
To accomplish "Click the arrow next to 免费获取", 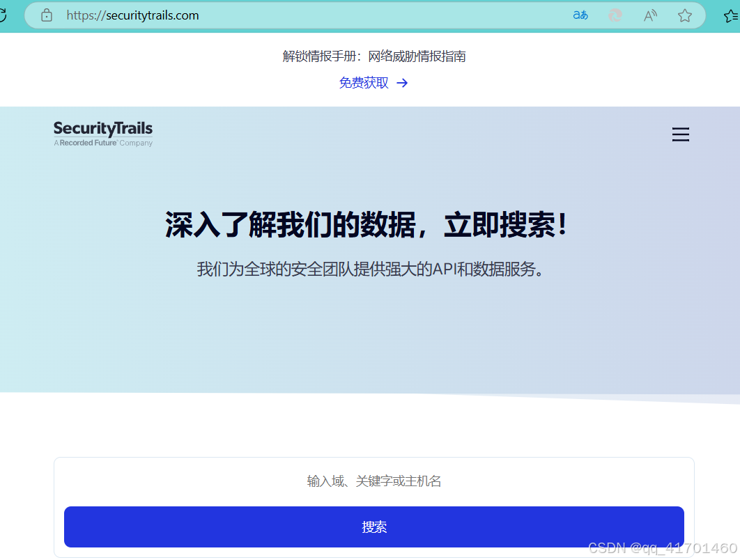I will click(402, 82).
